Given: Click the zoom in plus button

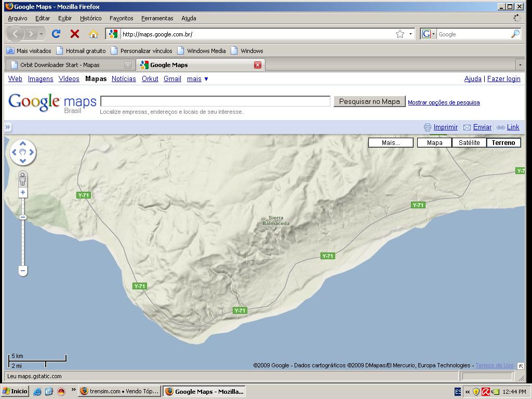Looking at the screenshot, I should pyautogui.click(x=23, y=193).
